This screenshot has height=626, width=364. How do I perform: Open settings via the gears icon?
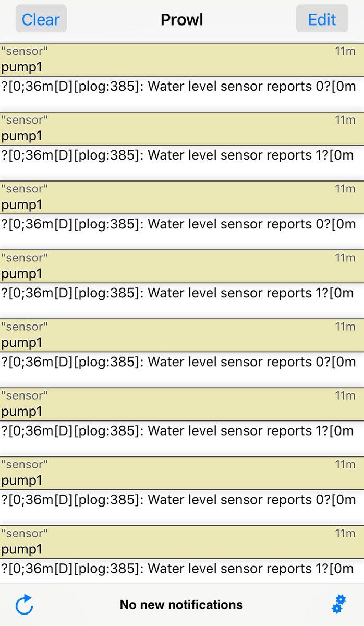pyautogui.click(x=338, y=604)
